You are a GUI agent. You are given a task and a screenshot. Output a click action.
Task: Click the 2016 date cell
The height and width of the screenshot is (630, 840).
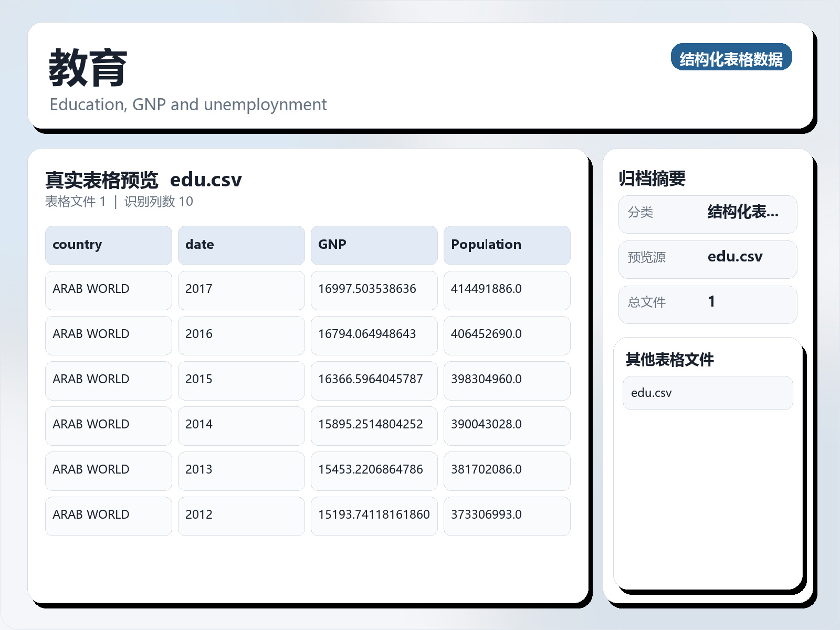241,335
